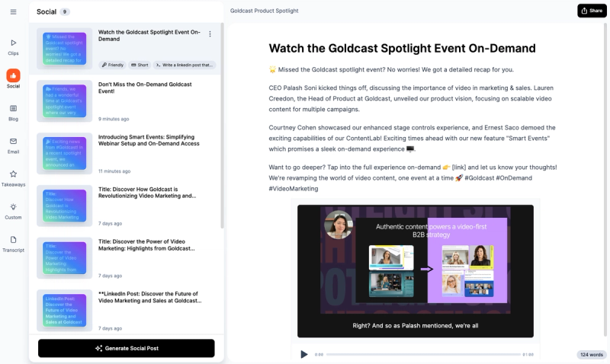Image resolution: width=610 pixels, height=364 pixels.
Task: Click the video end time 01:00
Action: tap(528, 354)
